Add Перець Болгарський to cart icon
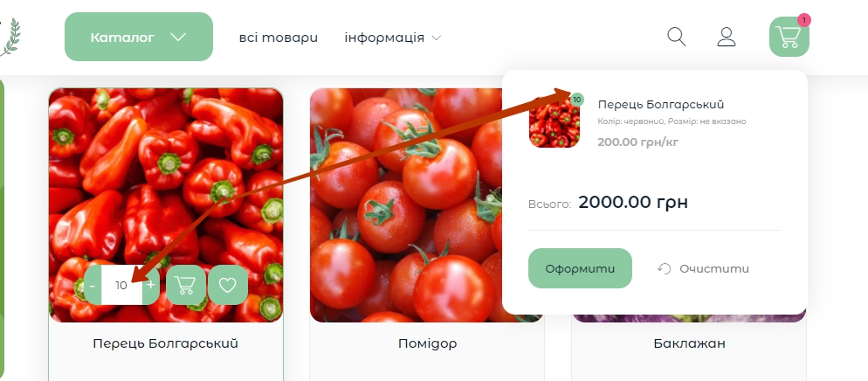Image resolution: width=868 pixels, height=381 pixels. 185,285
